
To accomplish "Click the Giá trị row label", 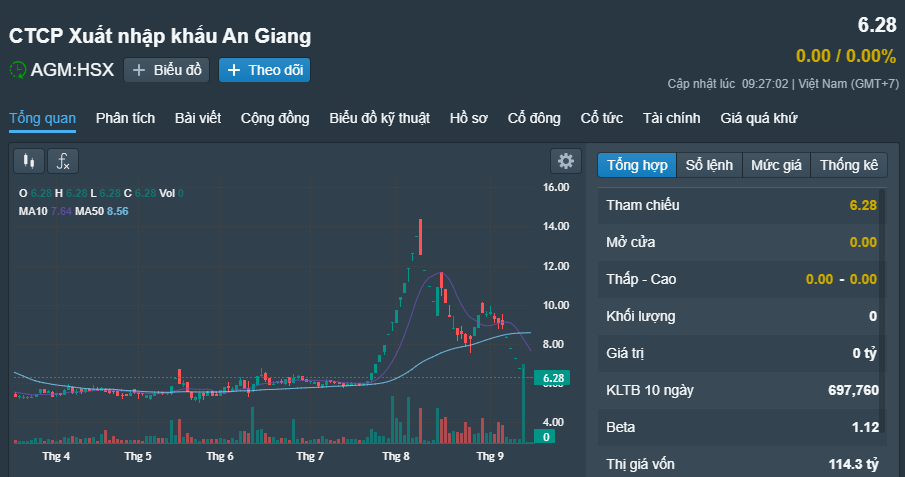I will coord(625,353).
